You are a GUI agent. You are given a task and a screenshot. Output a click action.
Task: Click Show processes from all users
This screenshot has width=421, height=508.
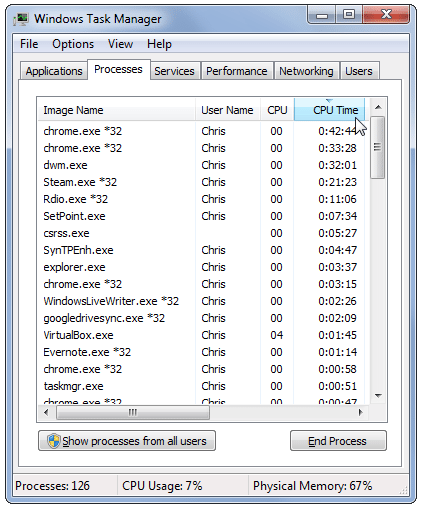[127, 441]
